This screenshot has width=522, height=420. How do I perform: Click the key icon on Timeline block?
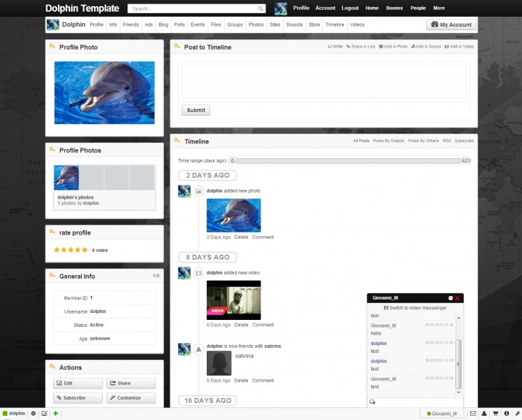177,141
